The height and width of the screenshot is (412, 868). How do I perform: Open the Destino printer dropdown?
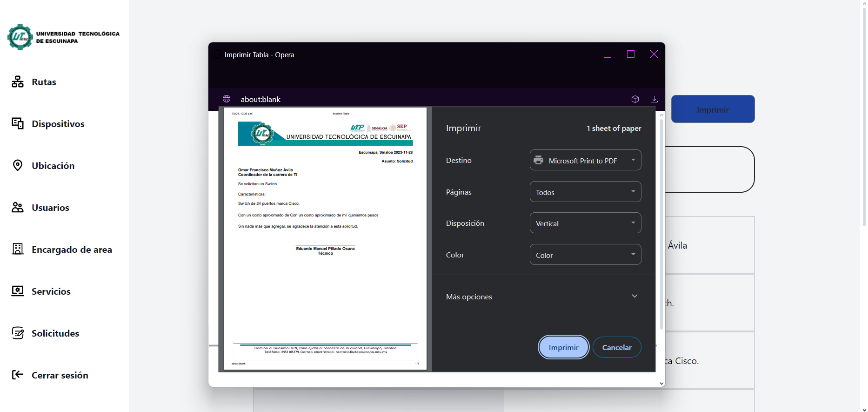(585, 160)
